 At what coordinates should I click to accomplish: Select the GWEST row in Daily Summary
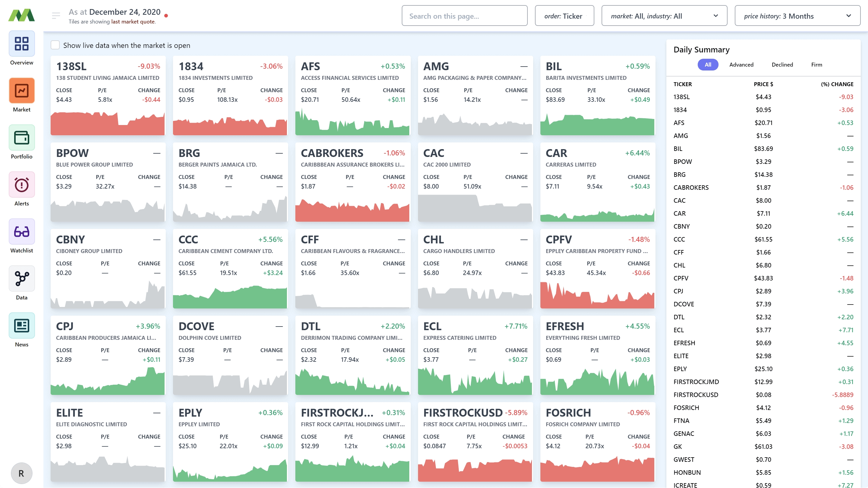[763, 460]
